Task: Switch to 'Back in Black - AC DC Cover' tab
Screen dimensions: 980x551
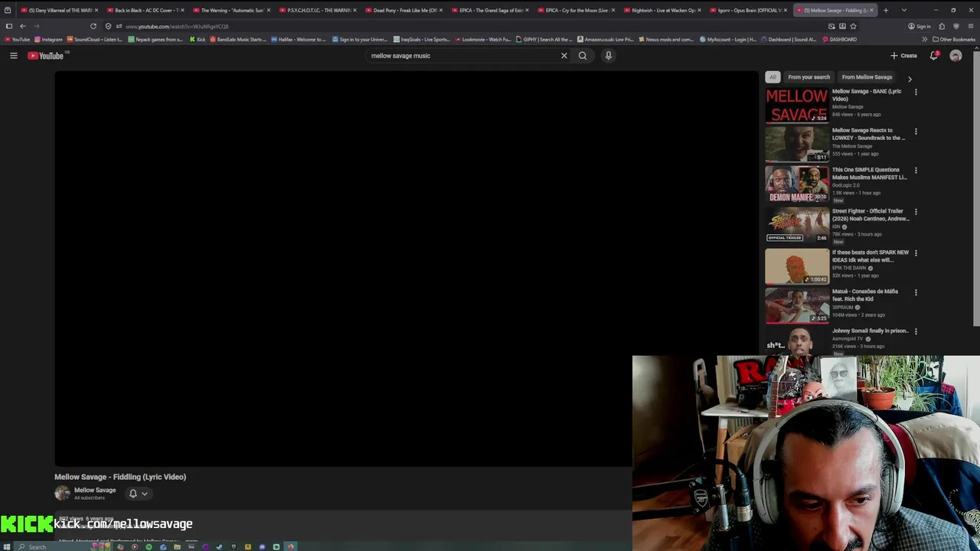Action: pyautogui.click(x=145, y=10)
